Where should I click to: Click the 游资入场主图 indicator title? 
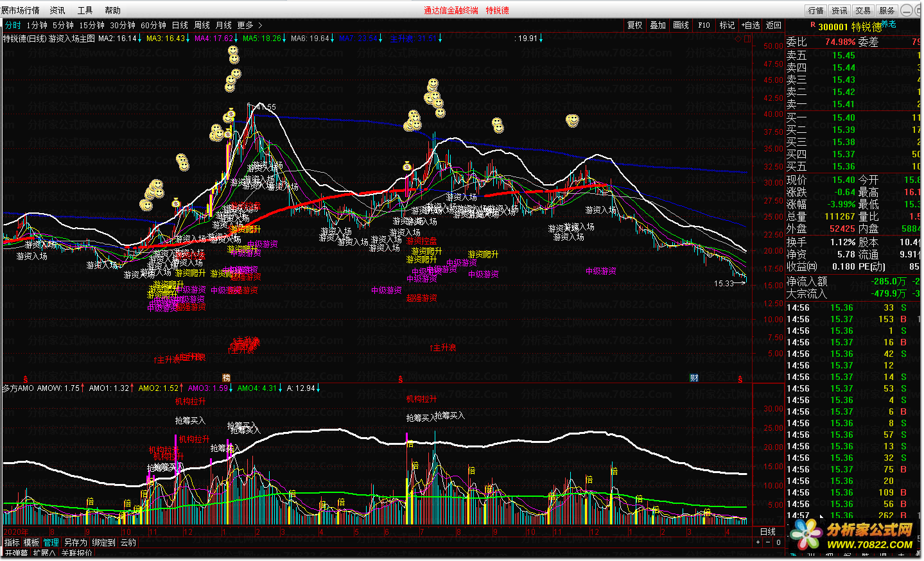point(72,39)
